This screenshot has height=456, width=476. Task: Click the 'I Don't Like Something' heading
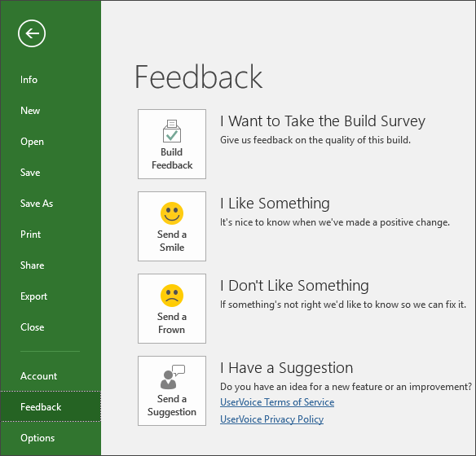pos(294,286)
